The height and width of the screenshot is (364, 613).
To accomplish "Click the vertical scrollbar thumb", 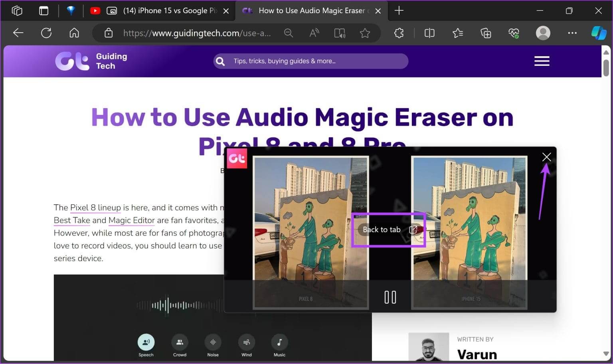I will pos(606,68).
